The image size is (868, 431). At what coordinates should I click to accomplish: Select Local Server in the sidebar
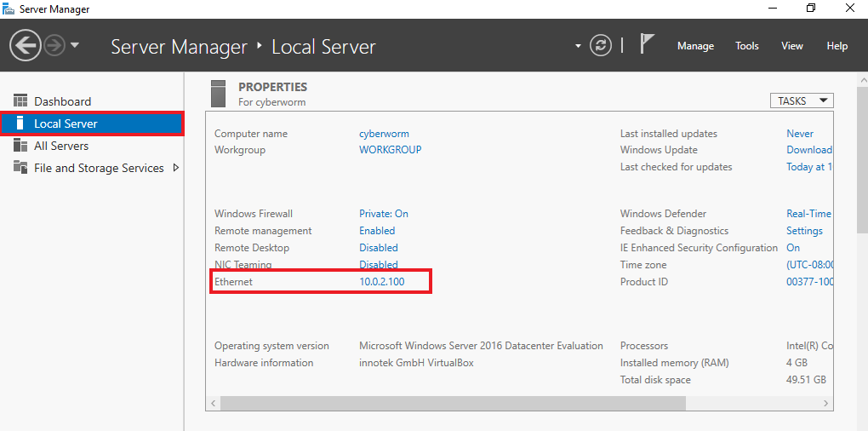tap(66, 124)
